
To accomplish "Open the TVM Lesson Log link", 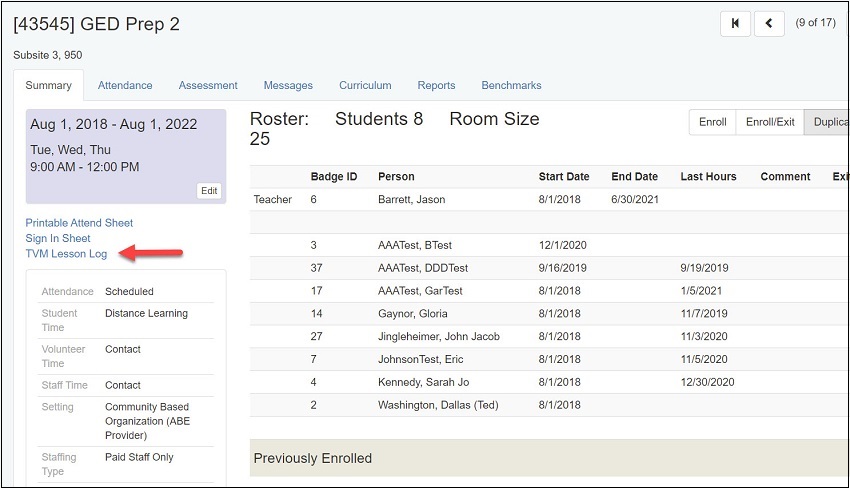I will point(66,254).
